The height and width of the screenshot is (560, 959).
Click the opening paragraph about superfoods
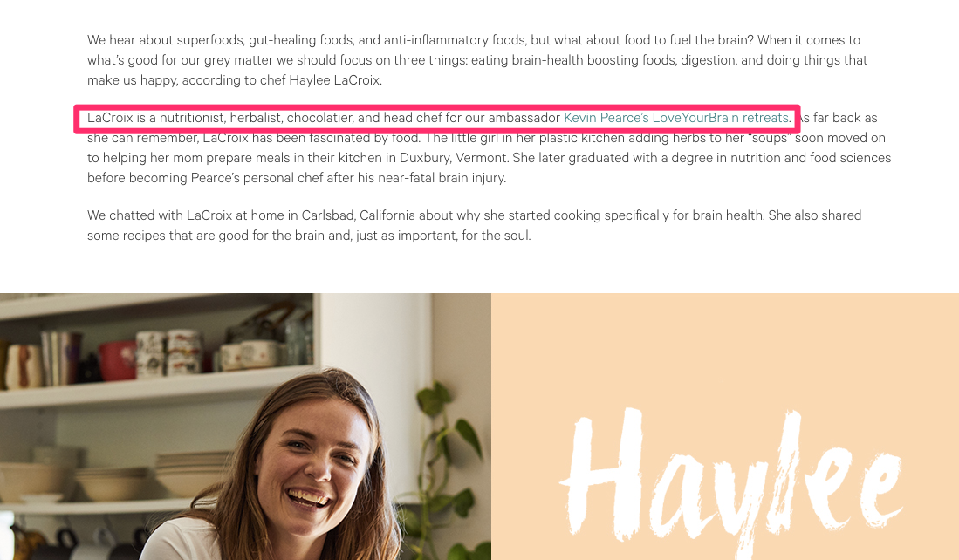point(477,60)
